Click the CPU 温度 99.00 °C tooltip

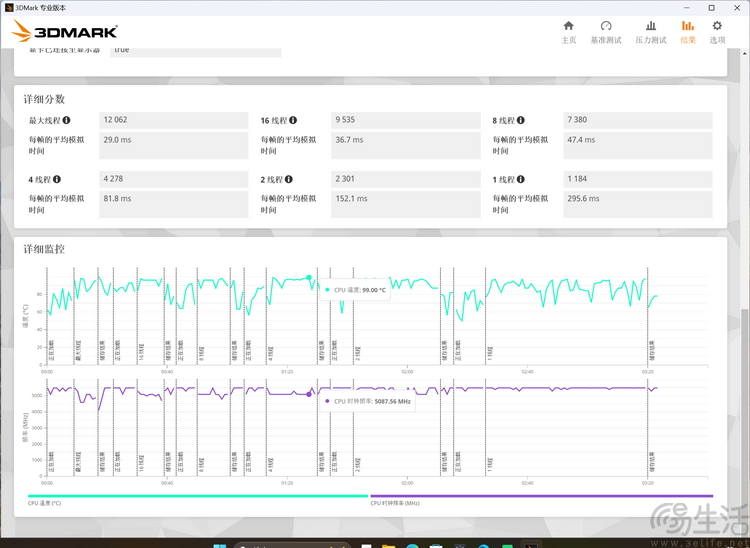click(x=355, y=290)
